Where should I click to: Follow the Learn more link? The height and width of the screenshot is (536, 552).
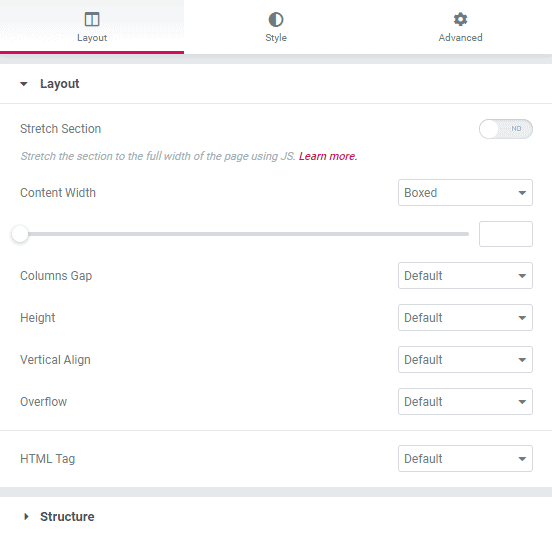coord(328,156)
